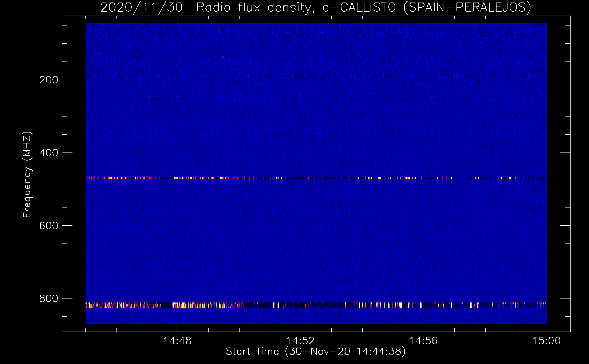
Task: Click the 14:52 time tick label
Action: (x=300, y=341)
